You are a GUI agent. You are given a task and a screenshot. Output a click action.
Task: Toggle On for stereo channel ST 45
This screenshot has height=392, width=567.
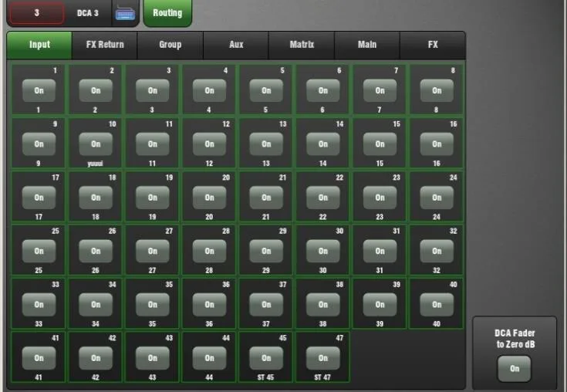coord(266,358)
